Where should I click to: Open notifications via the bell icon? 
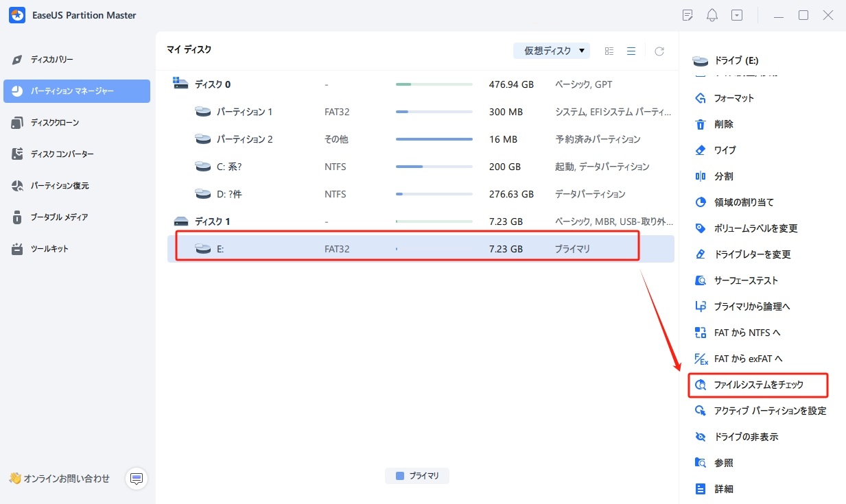712,14
